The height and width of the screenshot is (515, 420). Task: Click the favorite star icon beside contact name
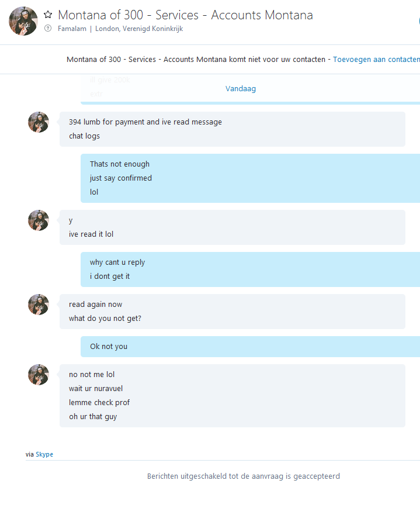(48, 15)
